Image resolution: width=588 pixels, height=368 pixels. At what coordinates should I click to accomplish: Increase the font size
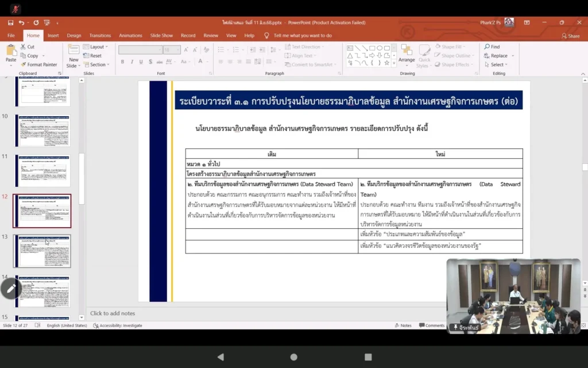(186, 49)
